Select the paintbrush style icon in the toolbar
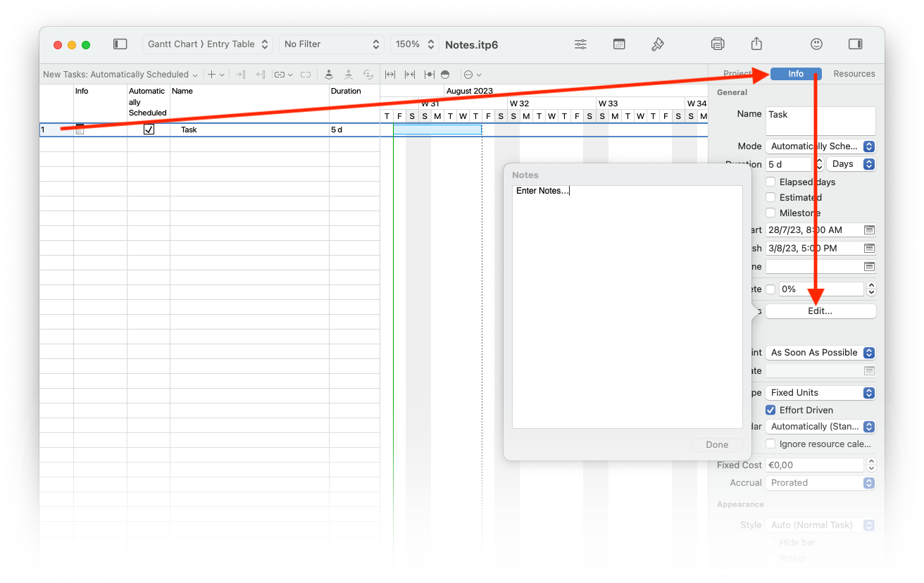 point(658,44)
